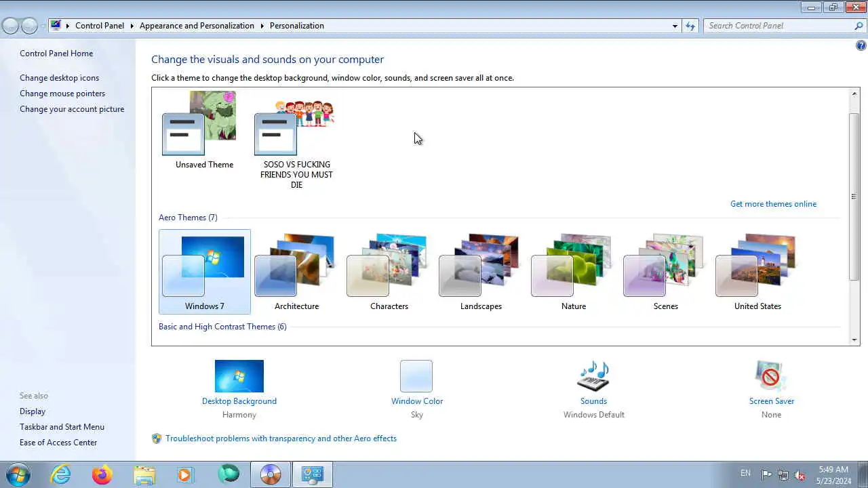This screenshot has width=868, height=488.
Task: Click scroll down arrow in themes list
Action: pyautogui.click(x=854, y=340)
